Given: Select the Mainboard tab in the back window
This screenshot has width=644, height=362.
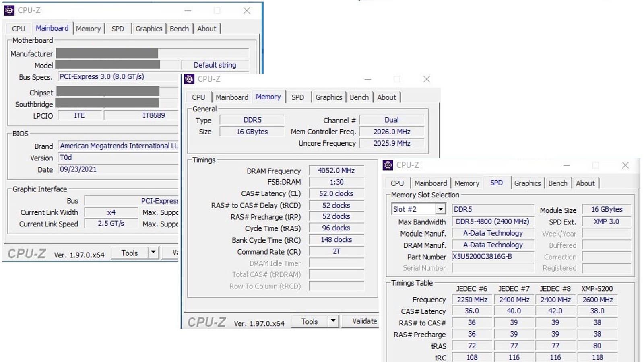Looking at the screenshot, I should pos(52,28).
